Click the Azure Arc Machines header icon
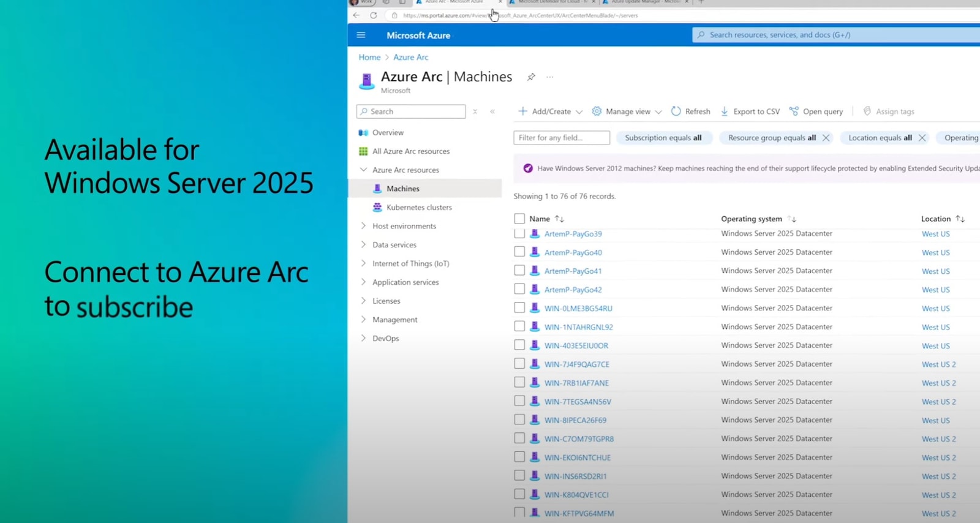 pyautogui.click(x=366, y=81)
